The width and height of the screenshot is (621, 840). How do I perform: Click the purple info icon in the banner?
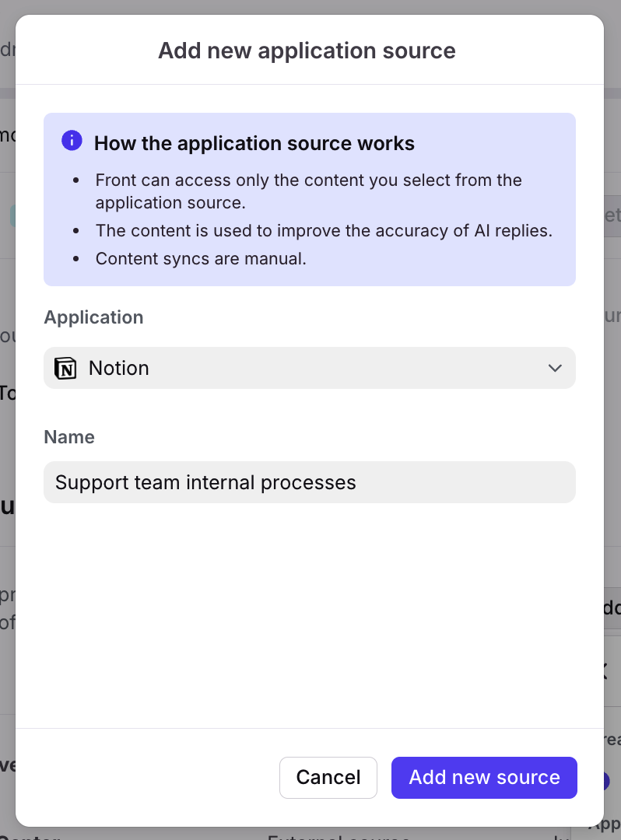[x=72, y=141]
